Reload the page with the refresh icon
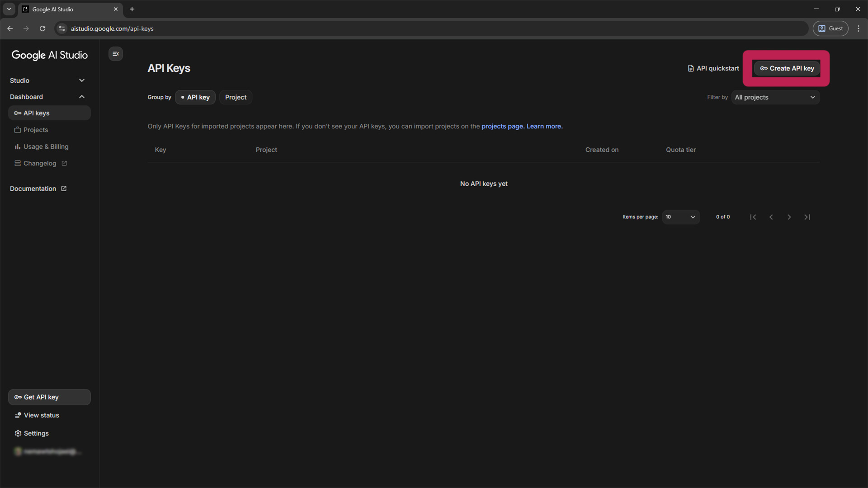The image size is (868, 488). point(42,28)
